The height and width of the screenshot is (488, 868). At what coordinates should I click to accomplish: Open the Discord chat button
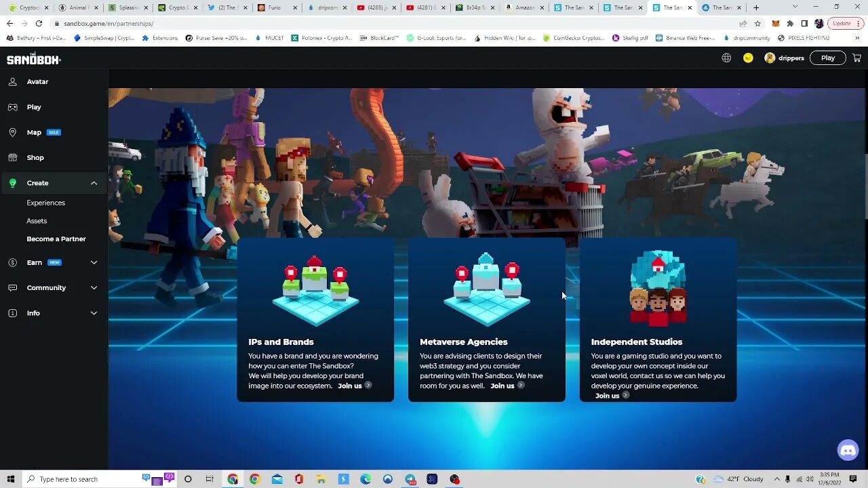pos(848,449)
